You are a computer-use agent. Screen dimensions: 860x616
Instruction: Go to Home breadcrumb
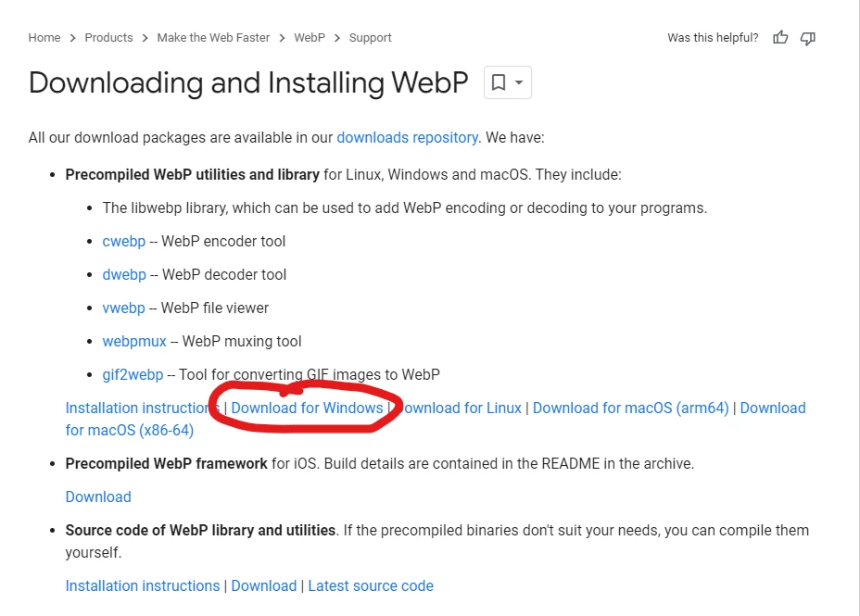[44, 38]
